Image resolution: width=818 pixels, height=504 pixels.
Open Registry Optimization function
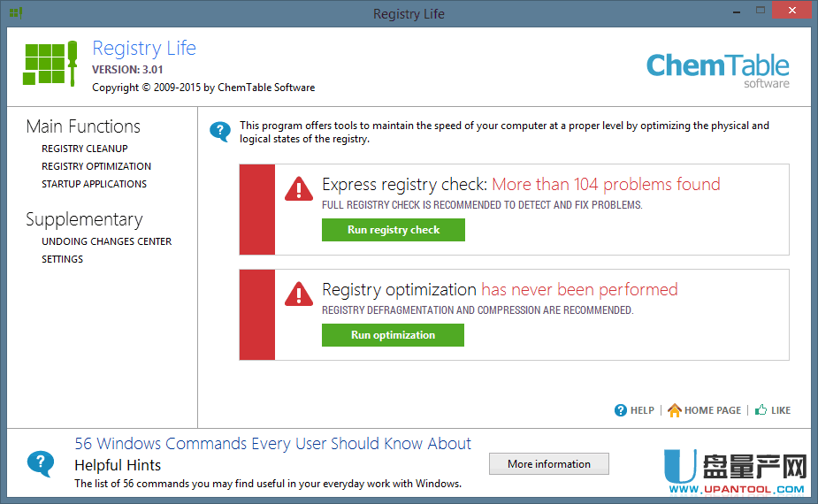(96, 166)
